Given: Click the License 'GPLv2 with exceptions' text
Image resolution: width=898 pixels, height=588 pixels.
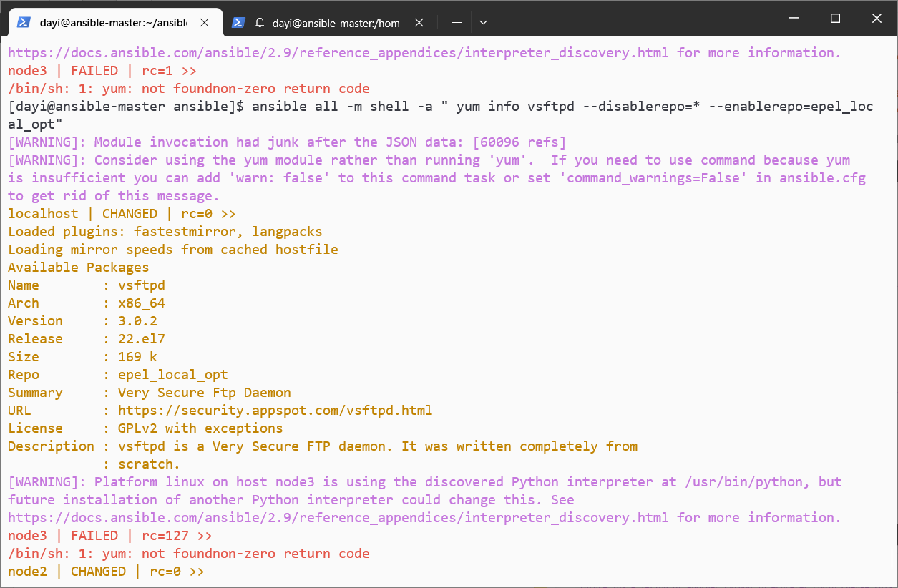Looking at the screenshot, I should [x=200, y=428].
